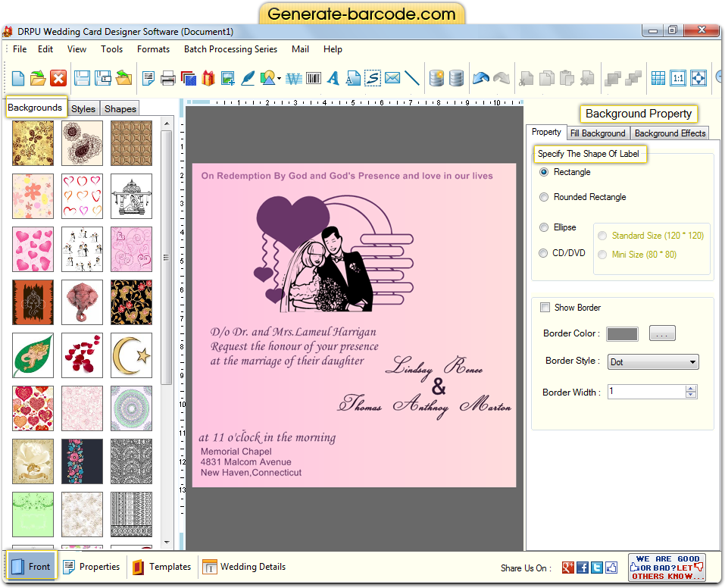The height and width of the screenshot is (588, 725).
Task: Open the Mail menu
Action: 300,49
